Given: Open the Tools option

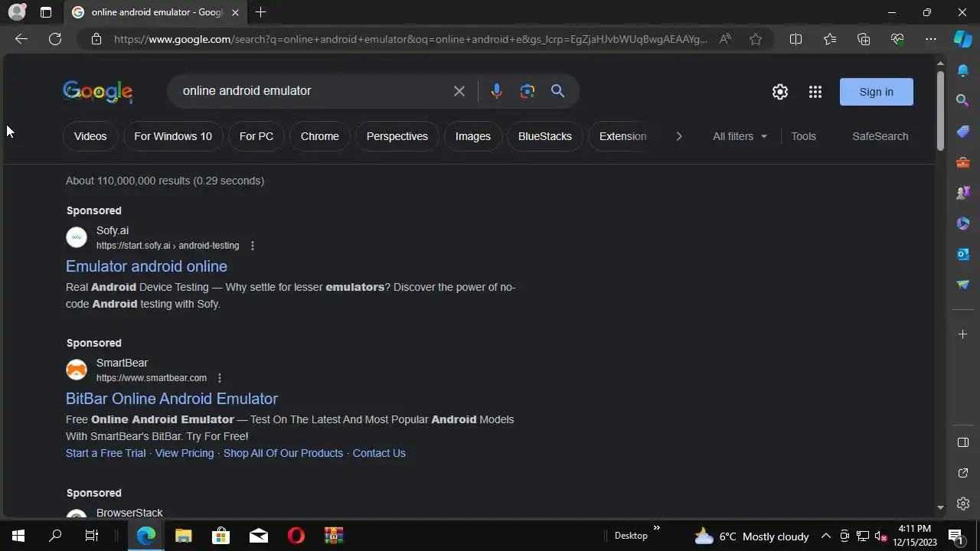Looking at the screenshot, I should coord(803,136).
